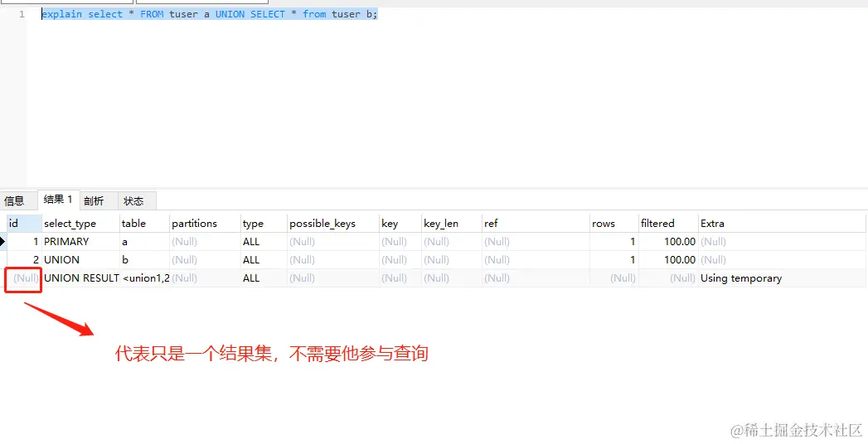The height and width of the screenshot is (444, 868).
Task: Click the partitions column header
Action: point(205,224)
